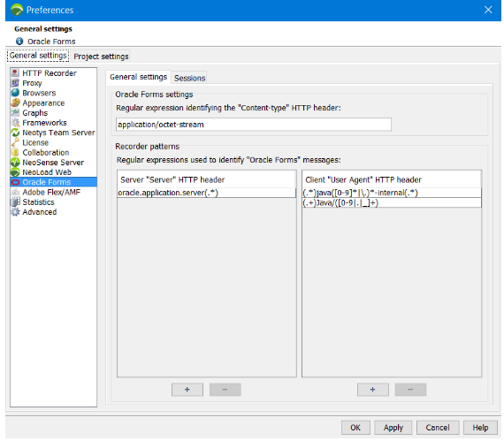Screen dimensions: 504x441
Task: Remove User Agent pattern with minus
Action: pos(410,390)
